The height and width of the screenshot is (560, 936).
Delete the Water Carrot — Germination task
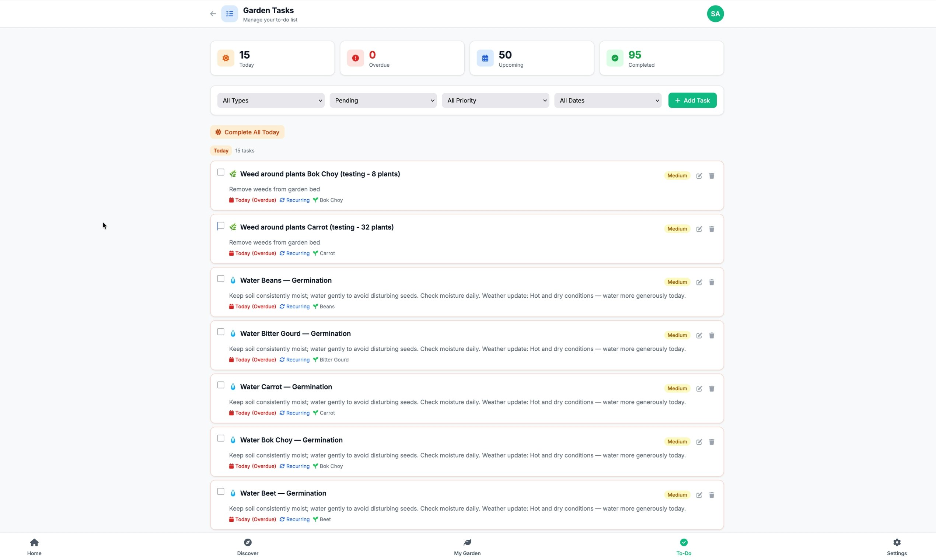tap(712, 388)
